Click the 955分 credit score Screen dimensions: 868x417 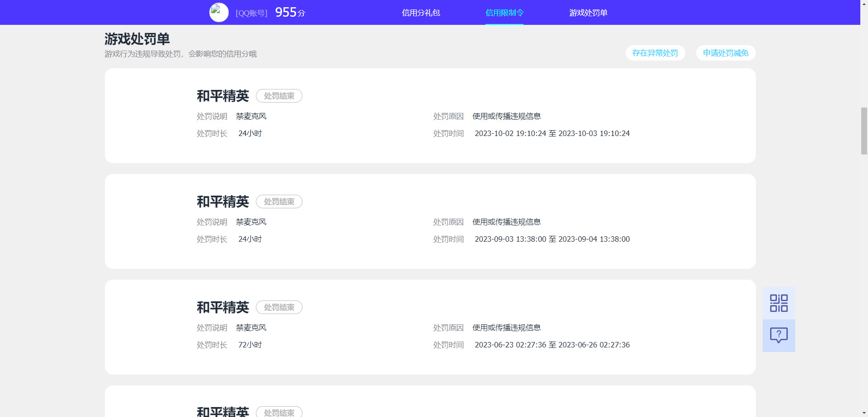click(x=290, y=12)
